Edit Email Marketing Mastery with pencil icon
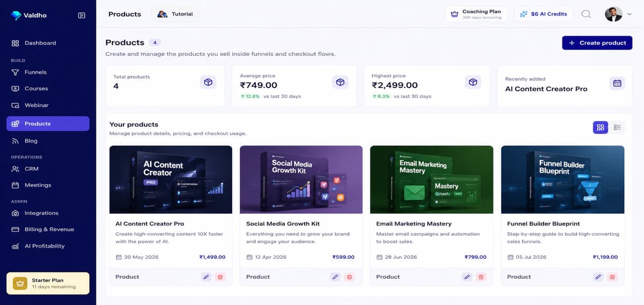 467,277
